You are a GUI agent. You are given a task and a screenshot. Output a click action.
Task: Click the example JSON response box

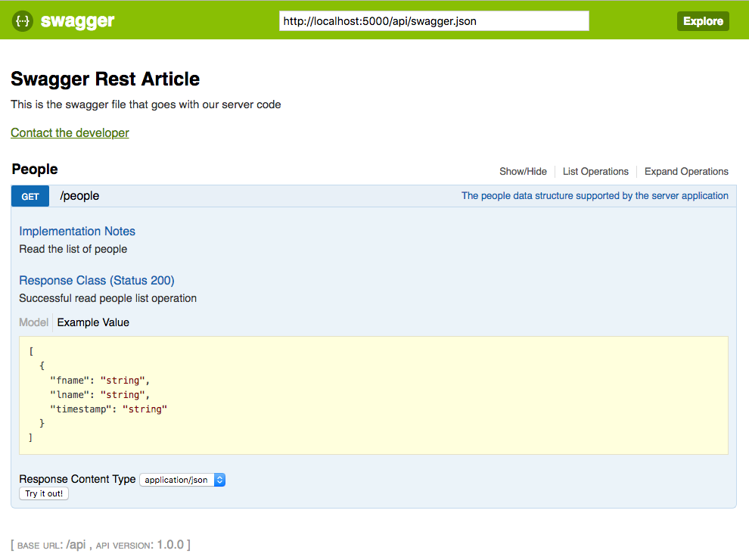(374, 395)
